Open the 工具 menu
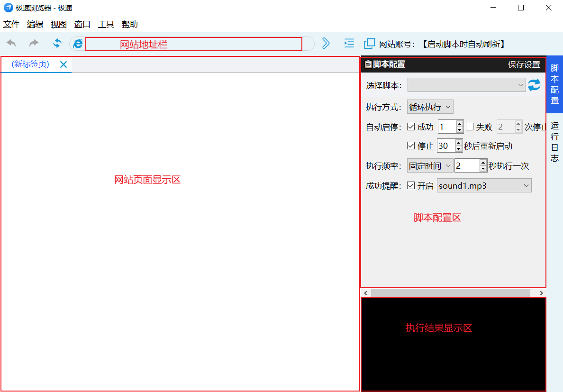The image size is (563, 392). (106, 25)
